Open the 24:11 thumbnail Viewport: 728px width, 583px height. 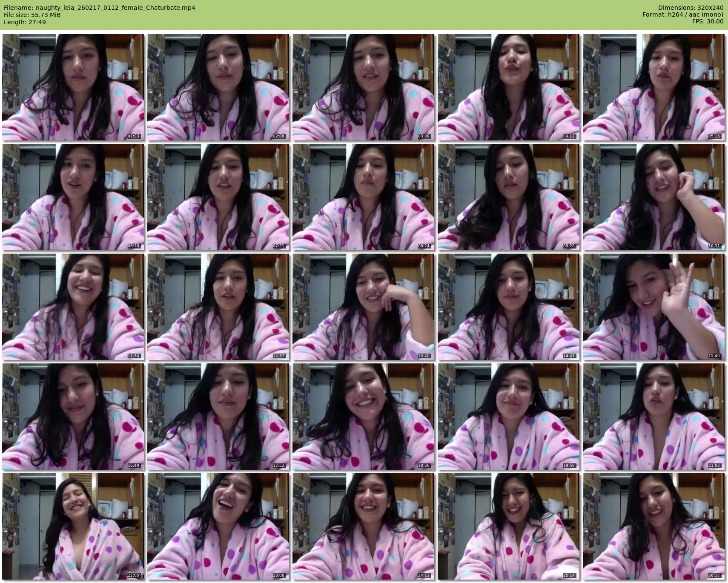[x=364, y=526]
